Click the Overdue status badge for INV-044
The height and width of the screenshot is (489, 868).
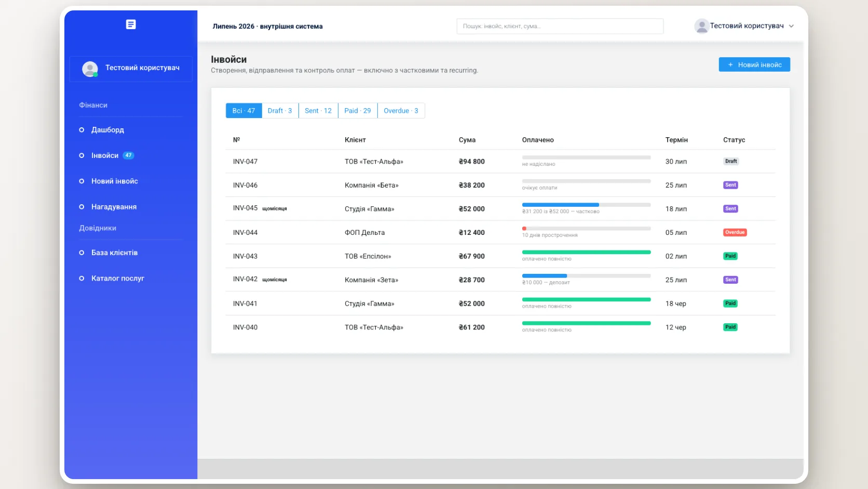(735, 232)
